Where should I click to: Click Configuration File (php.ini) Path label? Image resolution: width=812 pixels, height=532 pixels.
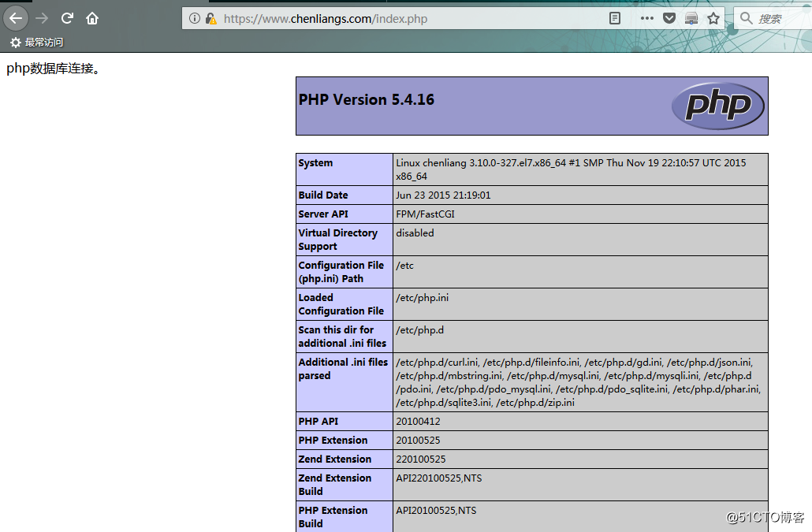tap(341, 272)
